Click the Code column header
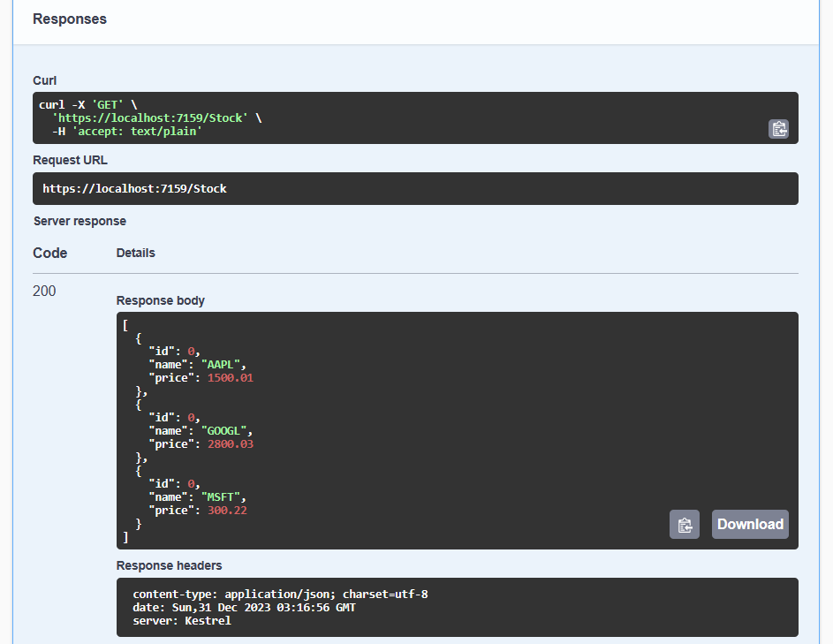The width and height of the screenshot is (833, 644). 49,253
